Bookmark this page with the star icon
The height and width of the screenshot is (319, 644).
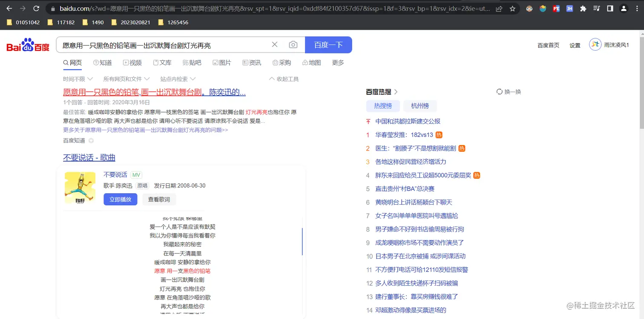[512, 9]
